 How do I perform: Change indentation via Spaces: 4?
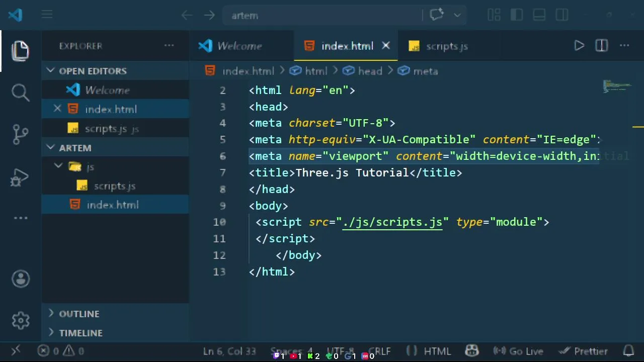pos(292,351)
